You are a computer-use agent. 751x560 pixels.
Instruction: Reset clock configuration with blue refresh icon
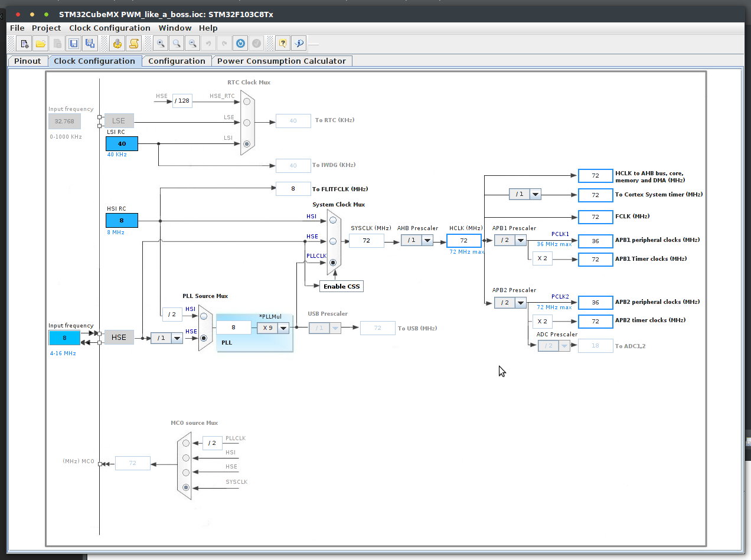click(240, 43)
